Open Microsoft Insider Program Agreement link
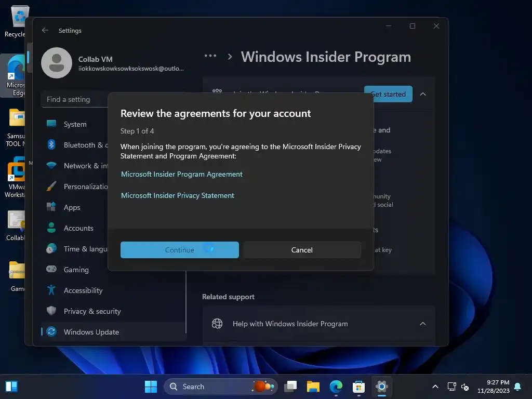Screen dimensions: 532x399 tap(181, 174)
